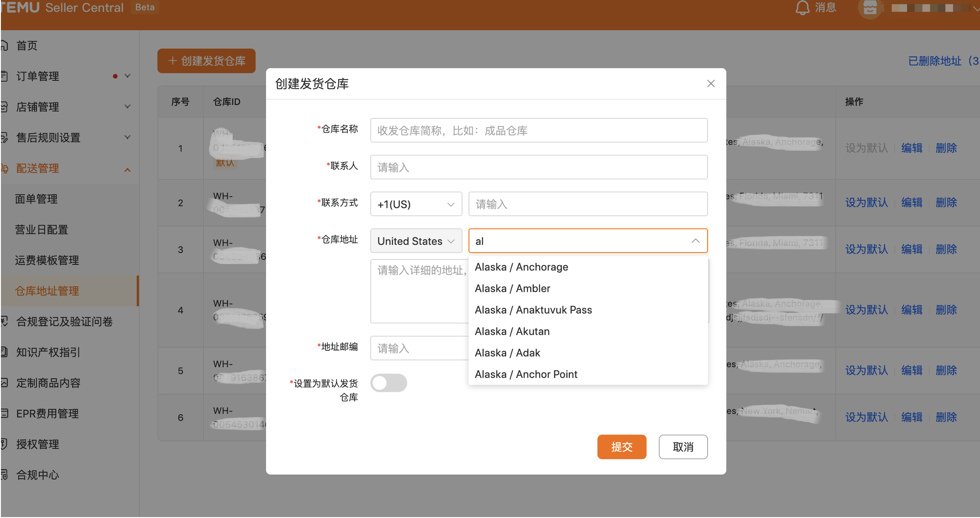
Task: Click the 仓库名称 input field
Action: coord(539,131)
